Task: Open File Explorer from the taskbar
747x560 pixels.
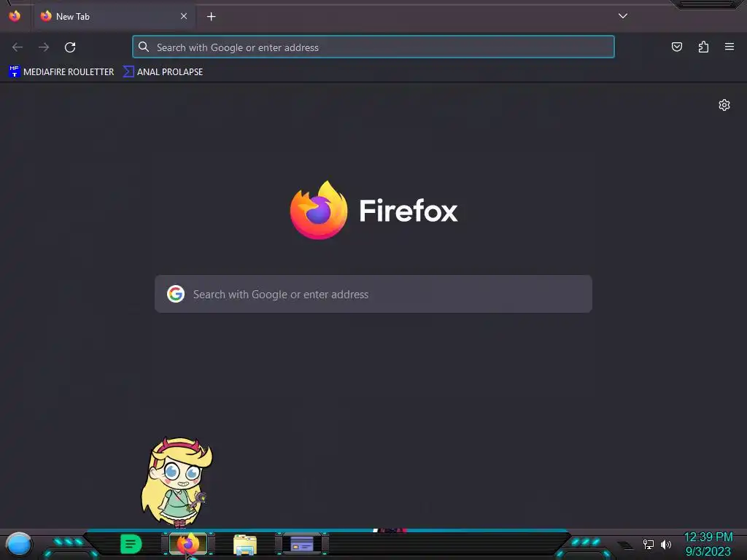Action: click(245, 545)
